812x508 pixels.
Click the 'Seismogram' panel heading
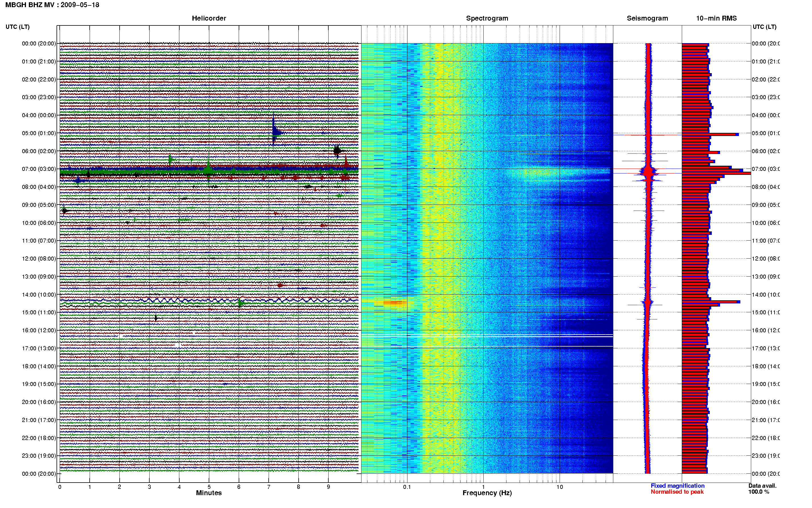coord(647,19)
